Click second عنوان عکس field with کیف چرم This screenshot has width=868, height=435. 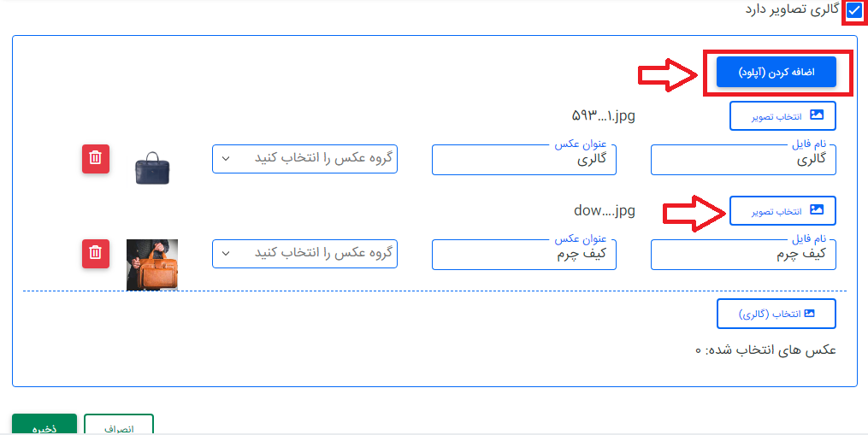click(524, 255)
